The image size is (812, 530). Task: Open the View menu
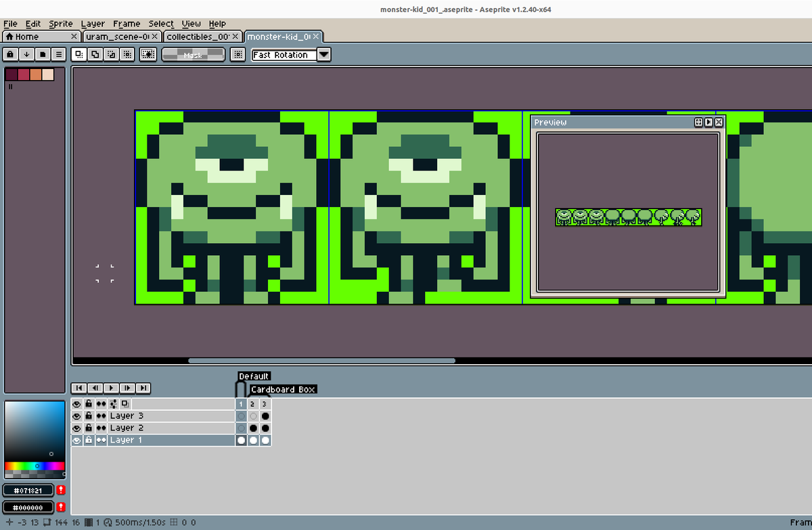pyautogui.click(x=191, y=24)
